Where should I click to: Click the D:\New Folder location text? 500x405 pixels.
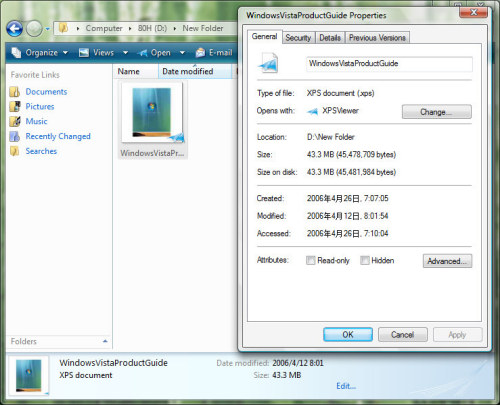click(x=331, y=137)
